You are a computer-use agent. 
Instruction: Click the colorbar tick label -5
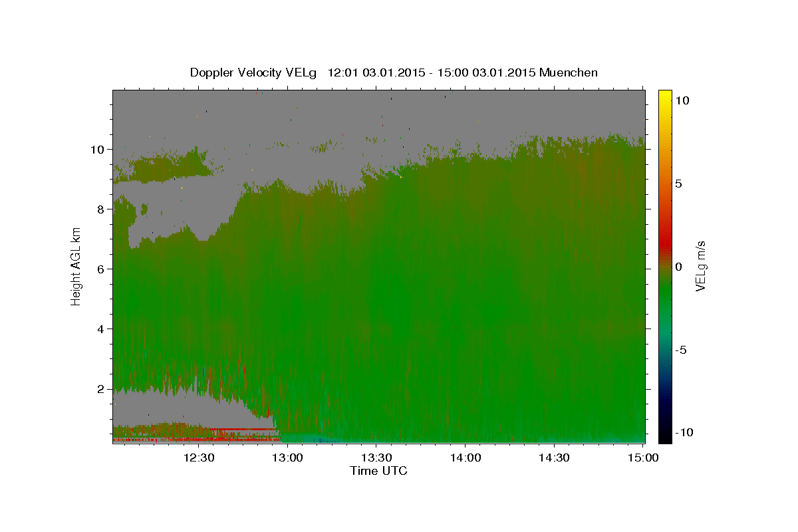point(680,350)
